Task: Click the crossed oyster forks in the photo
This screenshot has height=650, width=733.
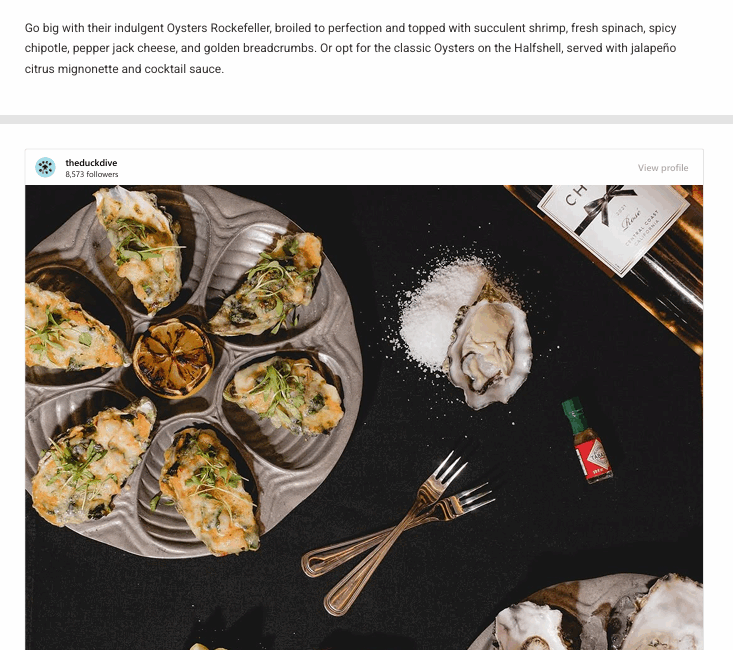Action: coord(398,532)
